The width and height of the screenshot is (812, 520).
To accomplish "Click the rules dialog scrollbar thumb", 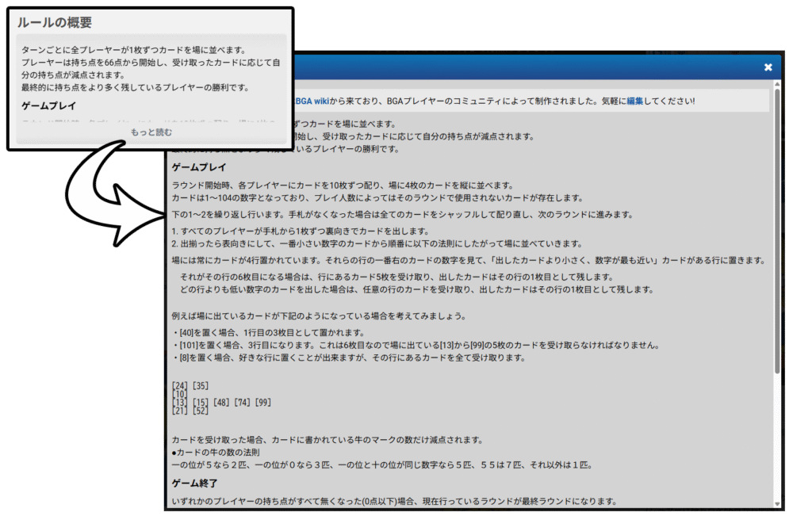I will click(777, 230).
